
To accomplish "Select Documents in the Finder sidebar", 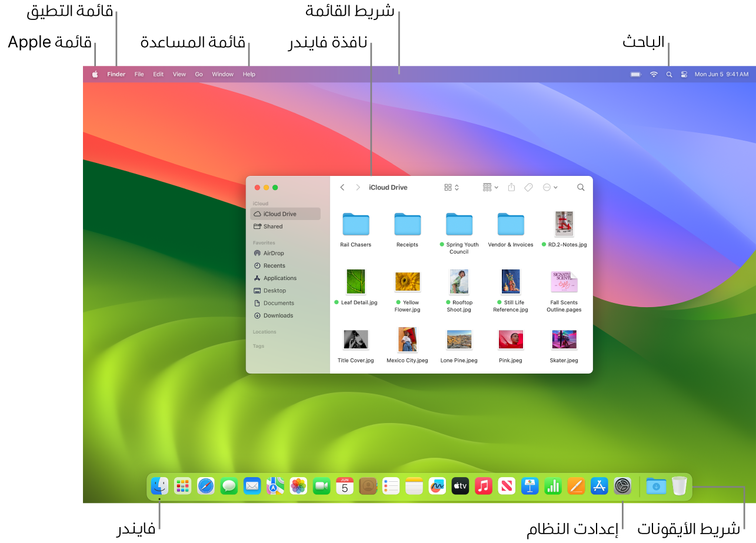I will [x=278, y=302].
